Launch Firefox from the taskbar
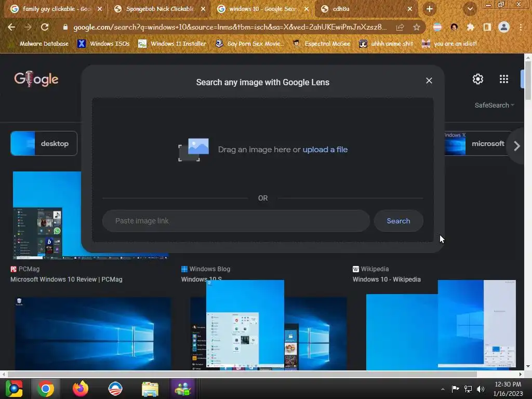 pos(81,389)
